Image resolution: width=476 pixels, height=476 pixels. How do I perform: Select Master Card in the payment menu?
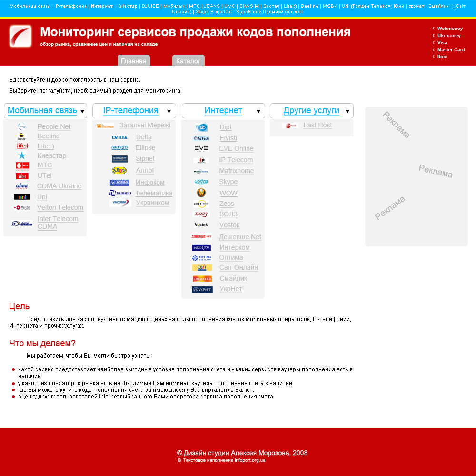tap(451, 50)
